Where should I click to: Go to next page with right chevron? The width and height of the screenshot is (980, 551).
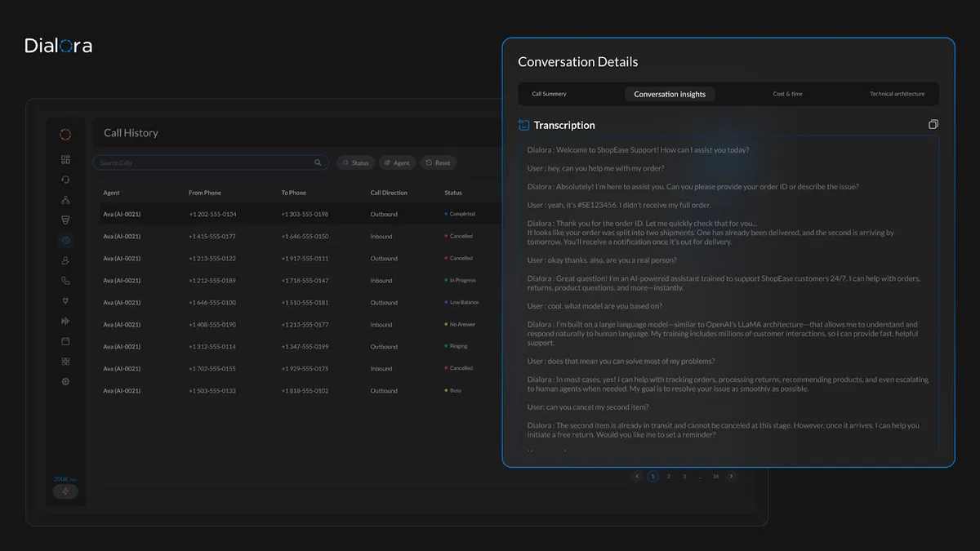[x=731, y=476]
